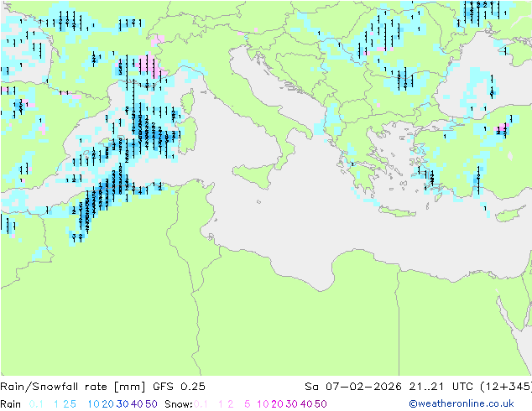Select the Rain legend 10 value
Image resolution: width=532 pixels, height=411 pixels.
pyautogui.click(x=94, y=404)
